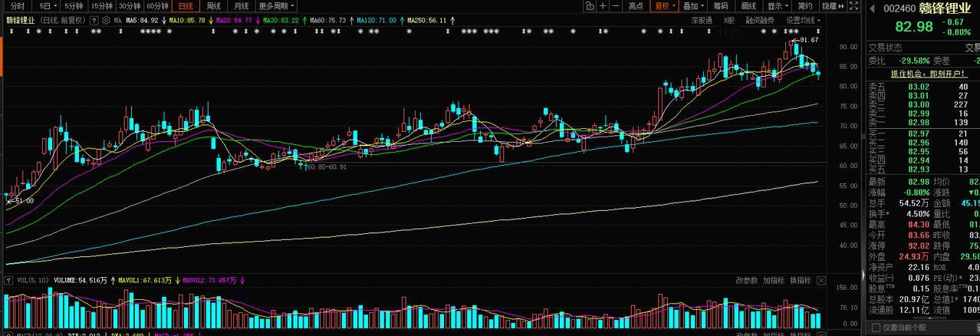Switch to the 周线 weekly chart

(214, 5)
